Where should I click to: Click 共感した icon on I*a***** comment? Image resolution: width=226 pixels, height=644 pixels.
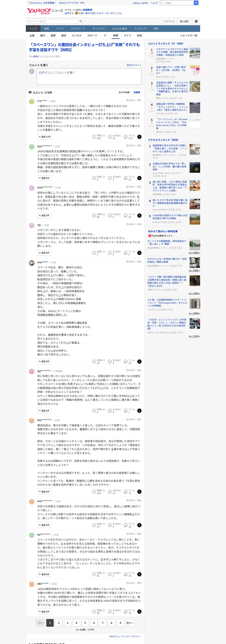click(94, 137)
